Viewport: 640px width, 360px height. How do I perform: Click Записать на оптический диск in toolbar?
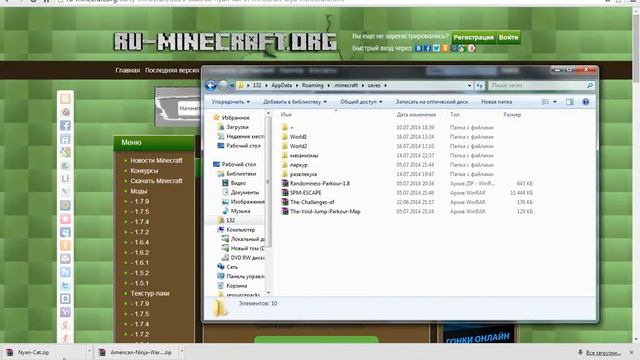431,102
